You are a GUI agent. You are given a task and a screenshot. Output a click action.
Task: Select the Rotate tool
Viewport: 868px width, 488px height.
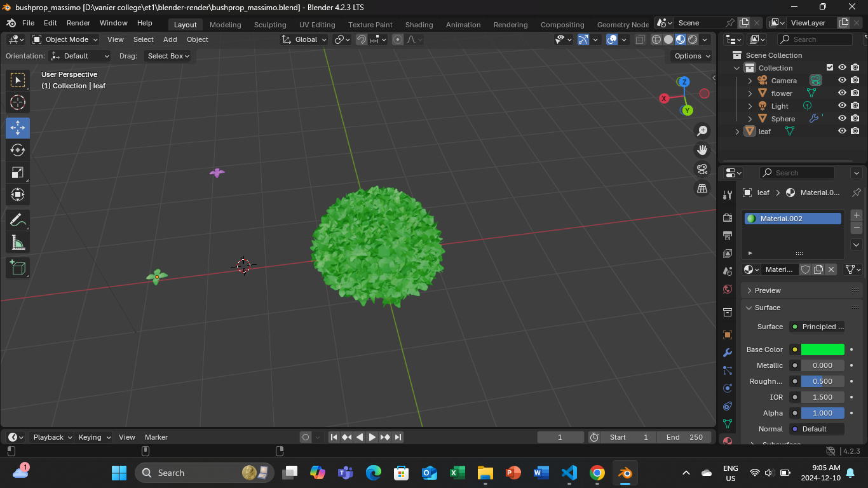[x=18, y=150]
